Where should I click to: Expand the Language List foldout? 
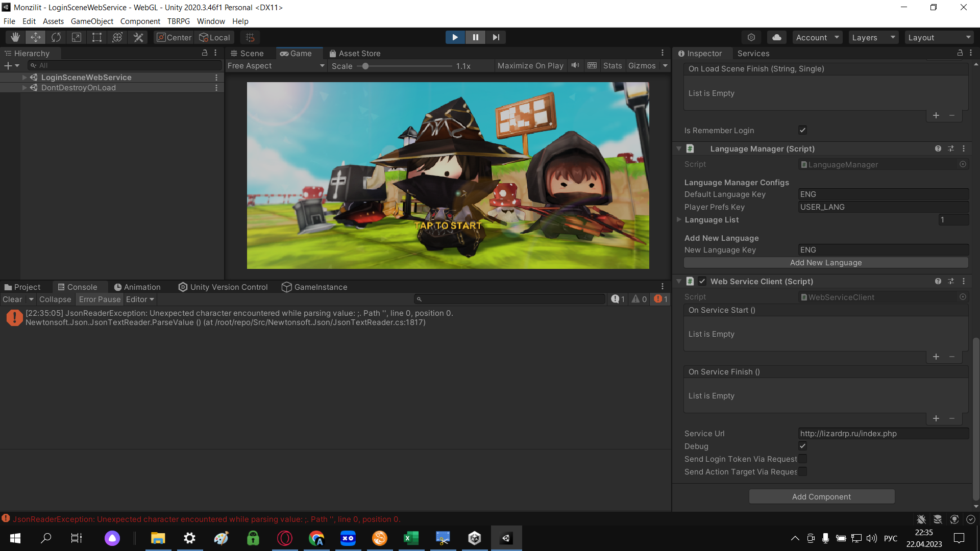tap(679, 219)
